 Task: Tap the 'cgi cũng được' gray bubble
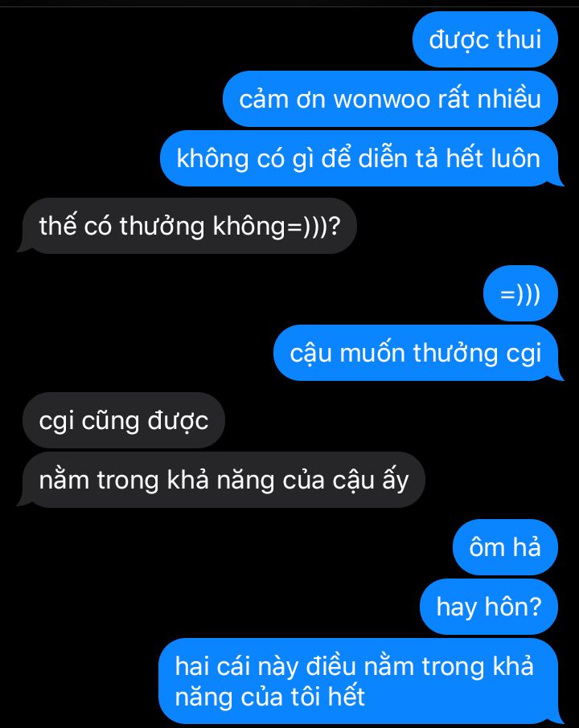click(x=124, y=420)
